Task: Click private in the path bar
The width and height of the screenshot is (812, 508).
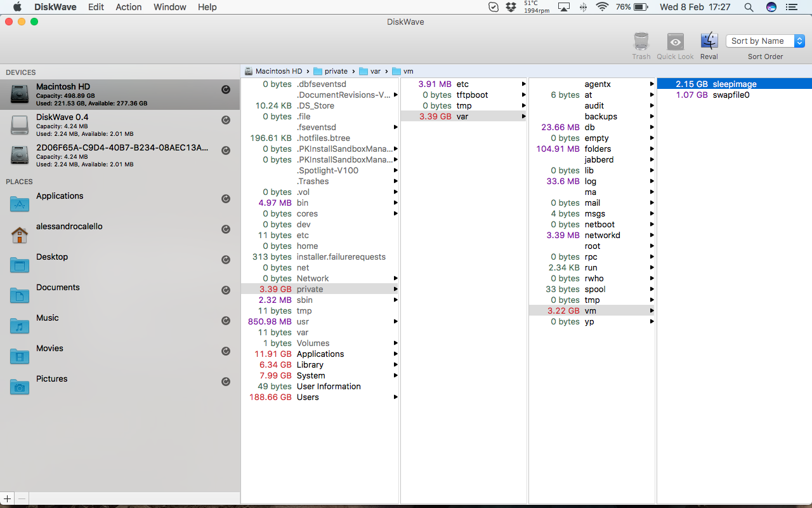Action: 331,71
